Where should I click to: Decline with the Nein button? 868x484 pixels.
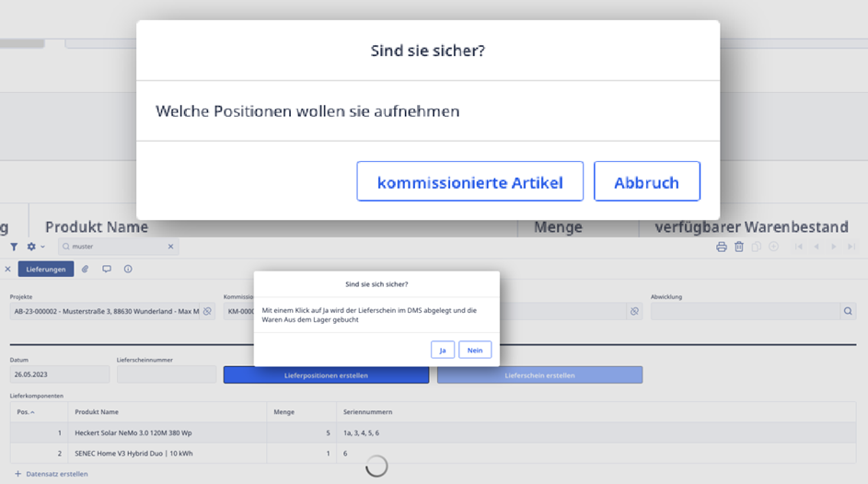tap(475, 351)
